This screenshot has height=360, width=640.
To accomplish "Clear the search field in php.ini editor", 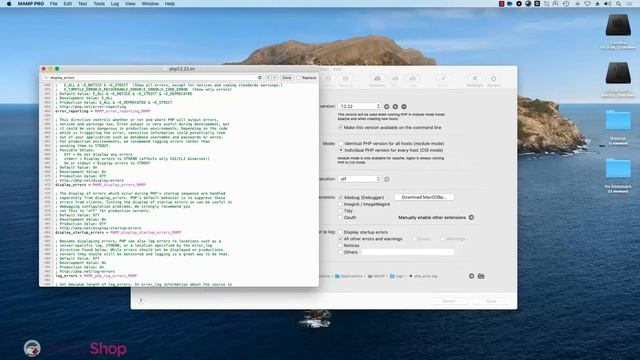I will (260, 78).
